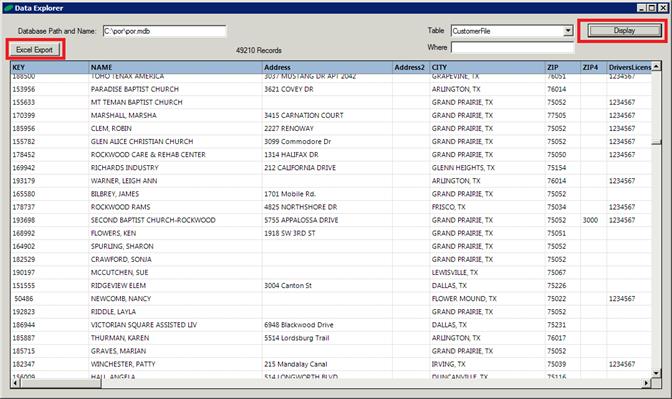The image size is (672, 399).
Task: Open the Table dropdown arrow
Action: coord(568,31)
